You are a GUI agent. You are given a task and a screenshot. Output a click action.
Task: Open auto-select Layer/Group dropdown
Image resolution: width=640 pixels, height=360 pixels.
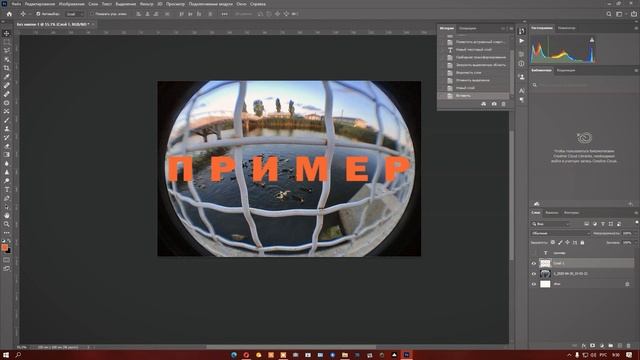[x=74, y=14]
